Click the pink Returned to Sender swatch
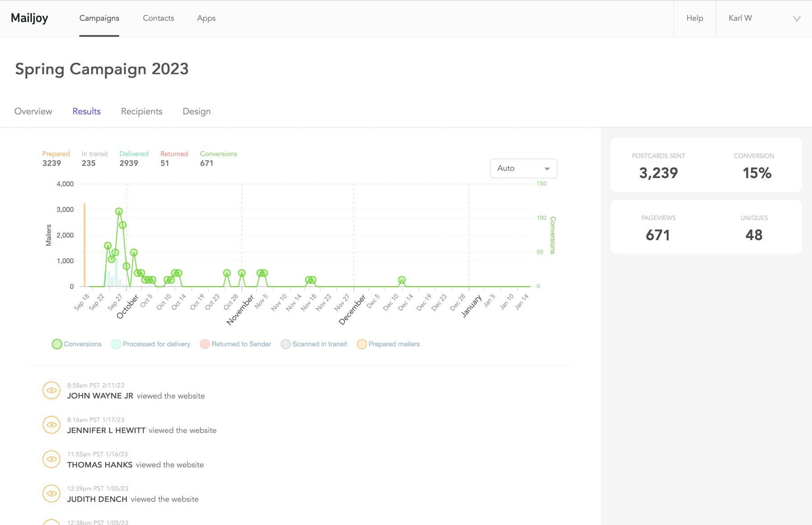Screen dimensions: 812x525 click(x=205, y=344)
